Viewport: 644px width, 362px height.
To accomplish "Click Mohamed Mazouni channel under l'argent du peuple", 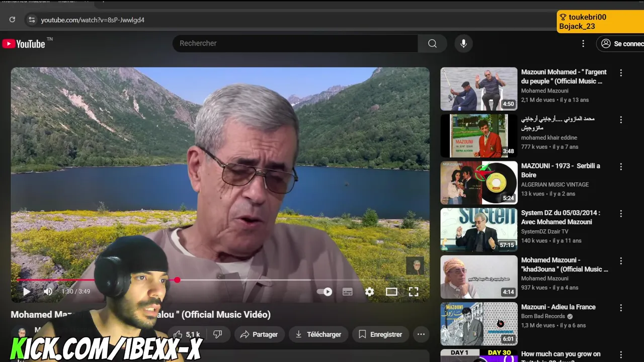I will click(545, 90).
